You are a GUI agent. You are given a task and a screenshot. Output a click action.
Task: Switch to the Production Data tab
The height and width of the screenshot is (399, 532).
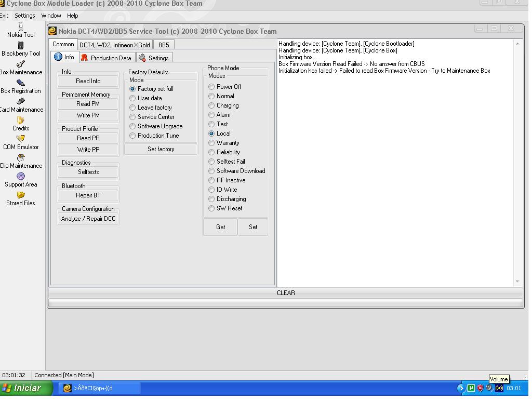click(107, 58)
